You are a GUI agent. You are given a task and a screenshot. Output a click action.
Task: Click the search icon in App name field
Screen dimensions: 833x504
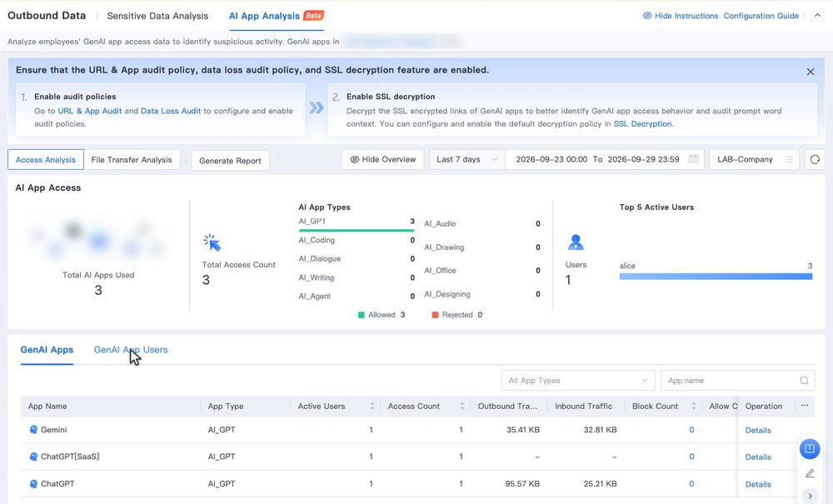804,381
